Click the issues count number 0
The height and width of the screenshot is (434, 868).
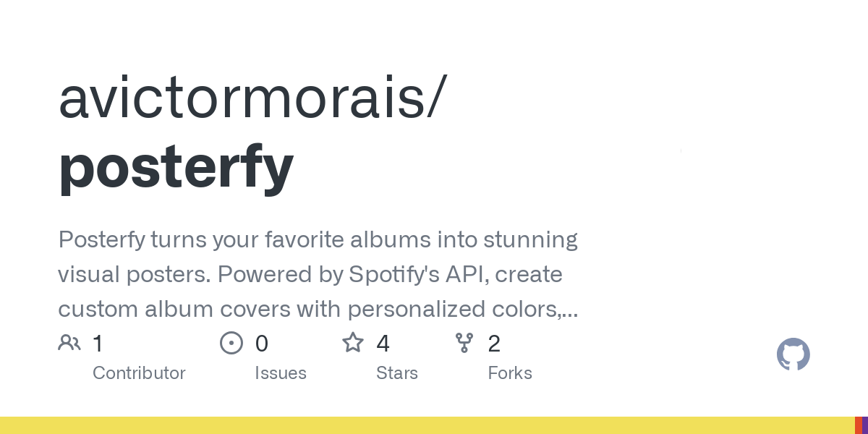click(261, 344)
